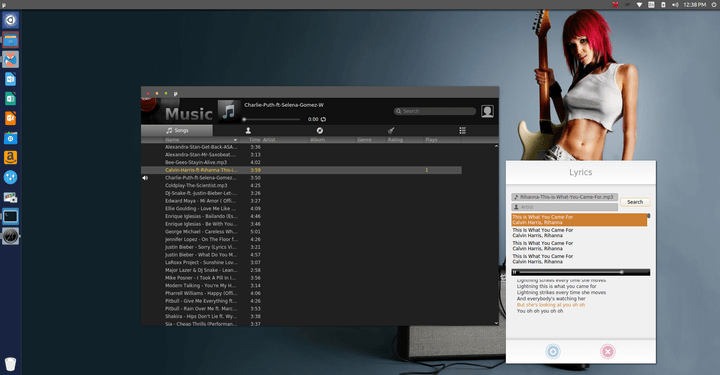Viewport: 720px width, 375px height.
Task: Select Edward Maya - Mi Amor song
Action: tap(301, 201)
